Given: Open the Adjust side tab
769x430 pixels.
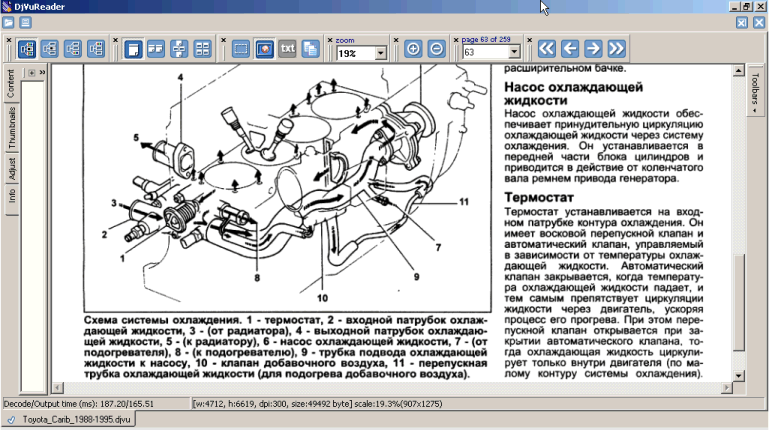Looking at the screenshot, I should 11,166.
